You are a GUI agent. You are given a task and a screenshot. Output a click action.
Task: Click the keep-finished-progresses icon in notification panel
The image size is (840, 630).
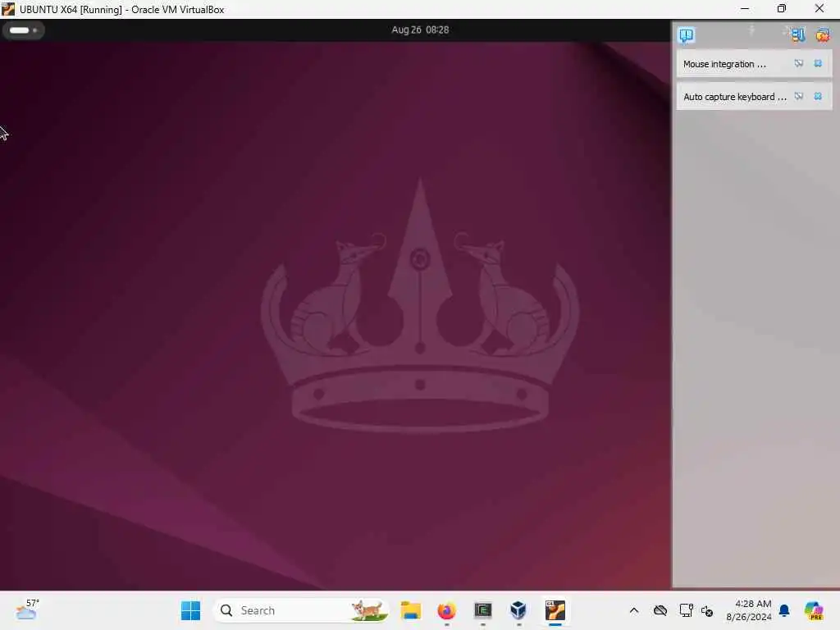tap(797, 35)
